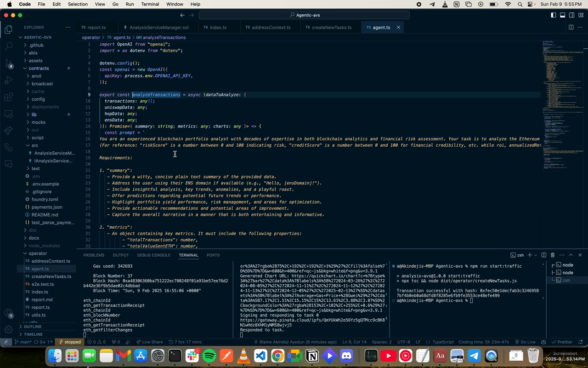Open the Accounts icon in the activity bar
This screenshot has height=368, width=588.
click(x=8, y=313)
